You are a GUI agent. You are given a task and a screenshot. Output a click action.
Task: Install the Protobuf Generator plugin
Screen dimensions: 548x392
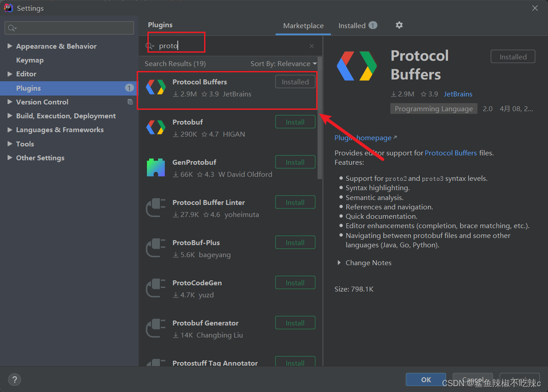point(295,322)
